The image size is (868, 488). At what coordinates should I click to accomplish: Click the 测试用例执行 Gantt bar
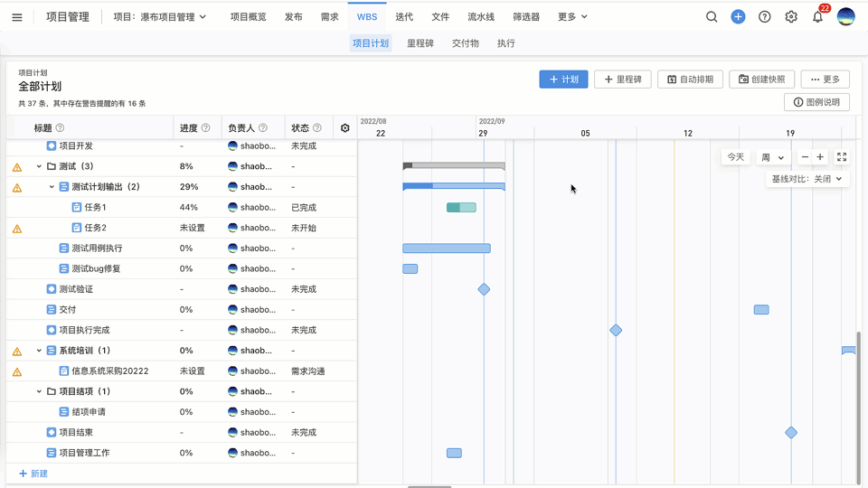(447, 249)
